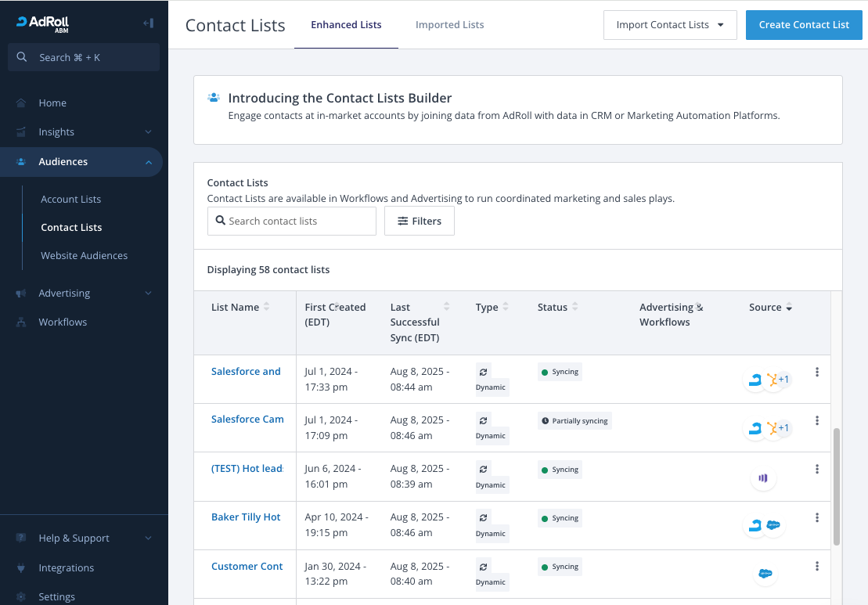This screenshot has height=605, width=868.
Task: Click the +1 sources badge in Salesforce Cam row
Action: click(783, 428)
